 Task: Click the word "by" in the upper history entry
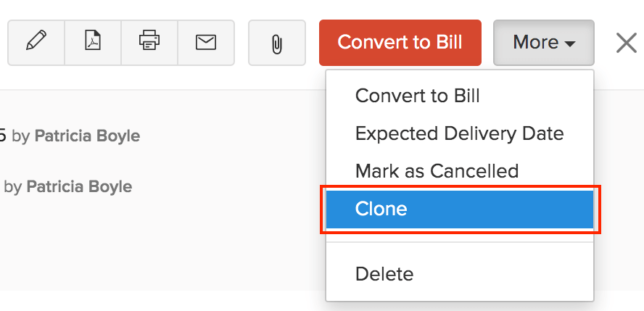tap(21, 136)
